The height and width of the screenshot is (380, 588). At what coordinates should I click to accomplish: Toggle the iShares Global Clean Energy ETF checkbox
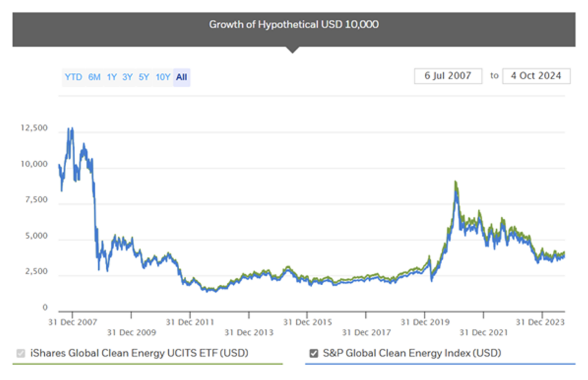[x=21, y=353]
